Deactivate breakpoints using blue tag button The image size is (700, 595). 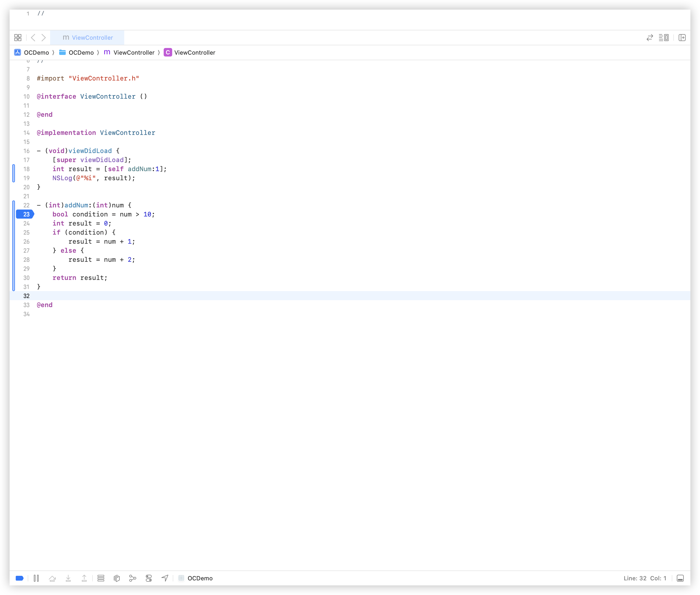coord(19,578)
